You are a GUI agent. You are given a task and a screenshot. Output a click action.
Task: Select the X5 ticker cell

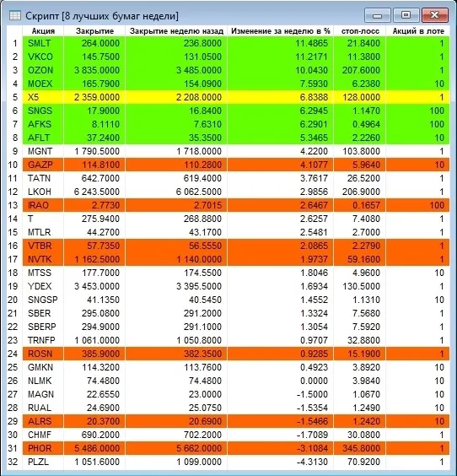[x=43, y=97]
